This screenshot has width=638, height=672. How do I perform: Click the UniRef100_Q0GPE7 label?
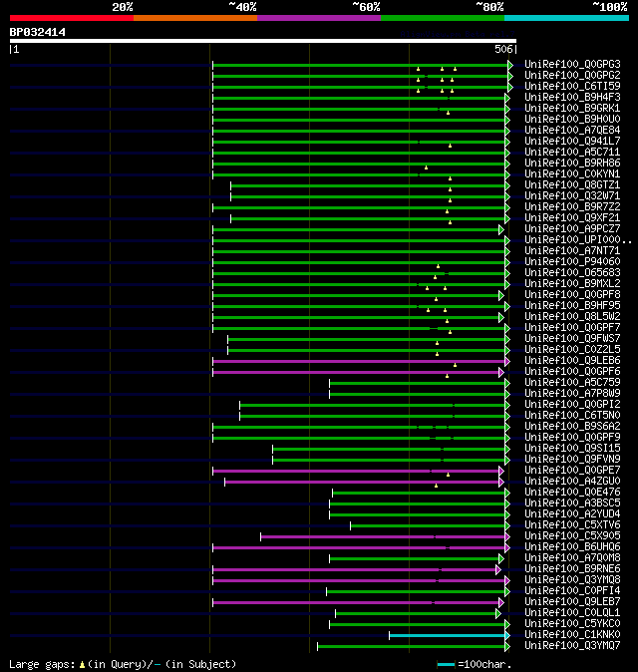[572, 471]
